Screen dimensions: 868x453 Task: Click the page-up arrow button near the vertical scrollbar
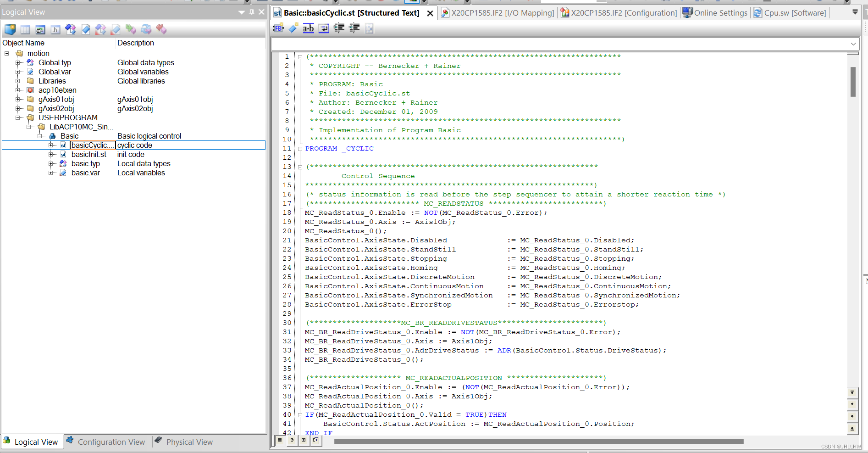pos(852,405)
